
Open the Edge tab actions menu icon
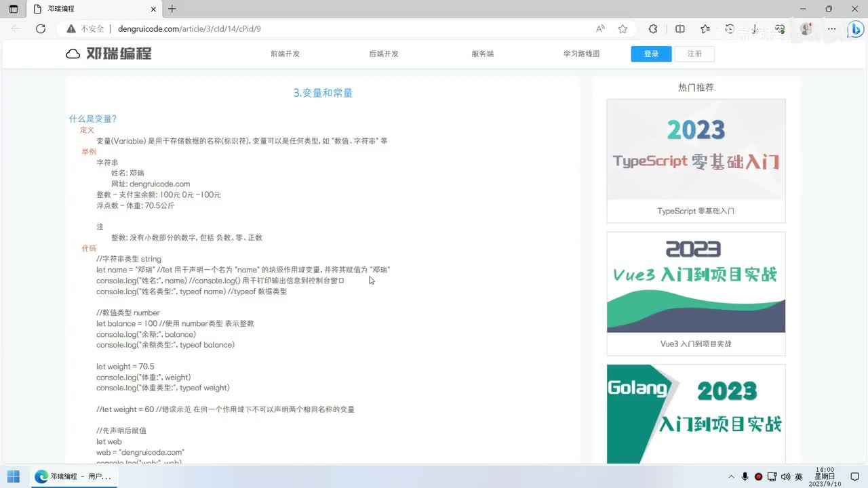pos(14,9)
